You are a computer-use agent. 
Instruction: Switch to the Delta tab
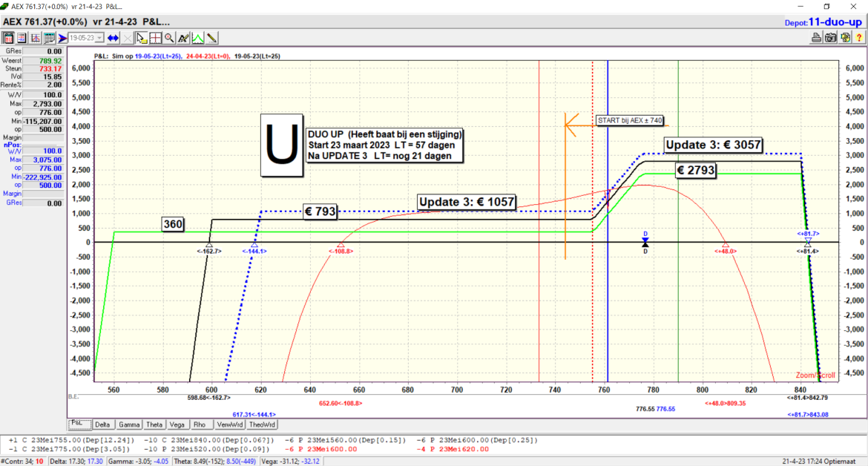pyautogui.click(x=102, y=424)
